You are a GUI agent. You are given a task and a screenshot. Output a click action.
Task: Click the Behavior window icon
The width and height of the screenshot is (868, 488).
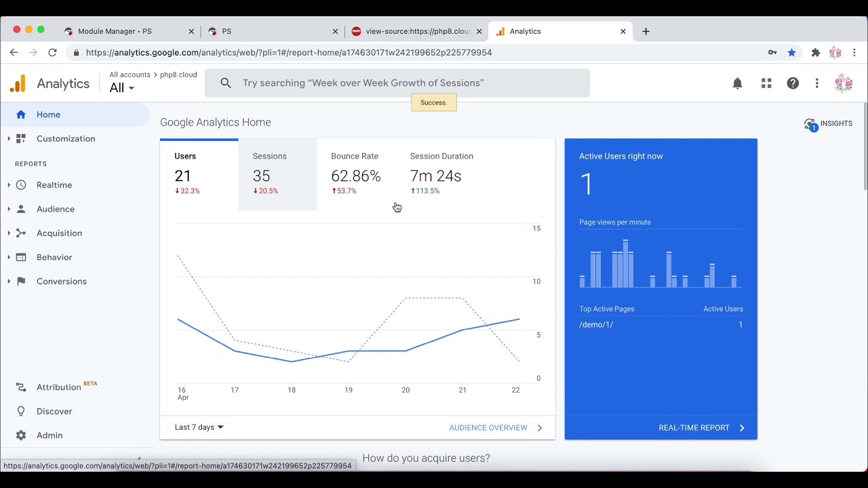tap(21, 257)
